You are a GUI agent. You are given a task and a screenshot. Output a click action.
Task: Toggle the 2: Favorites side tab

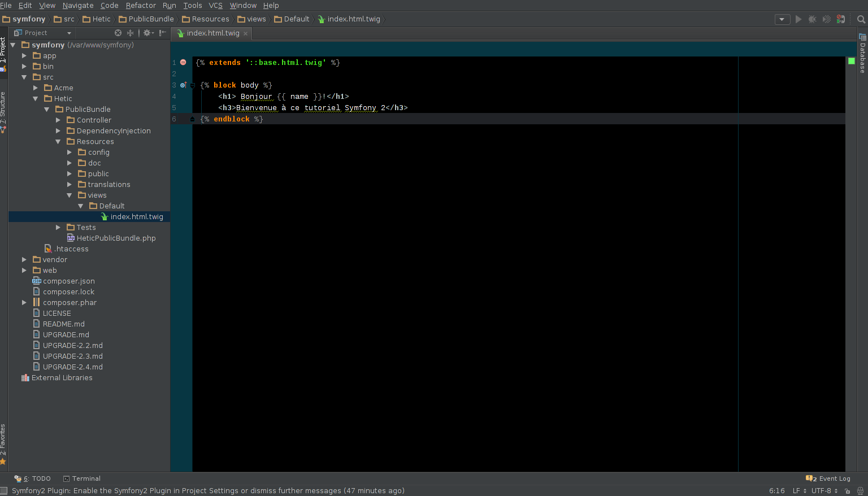click(3, 445)
